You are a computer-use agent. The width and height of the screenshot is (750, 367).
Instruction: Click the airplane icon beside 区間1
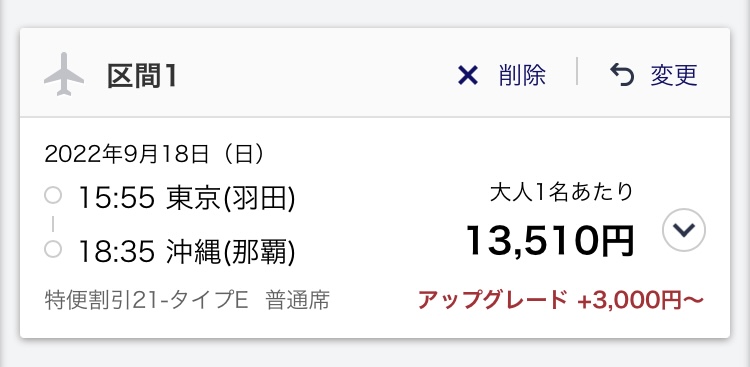pyautogui.click(x=64, y=75)
